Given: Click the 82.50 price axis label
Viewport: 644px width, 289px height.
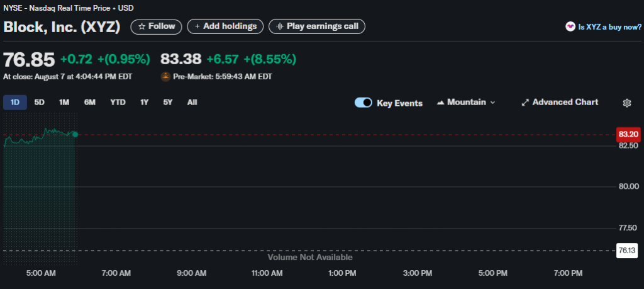Looking at the screenshot, I should point(628,145).
